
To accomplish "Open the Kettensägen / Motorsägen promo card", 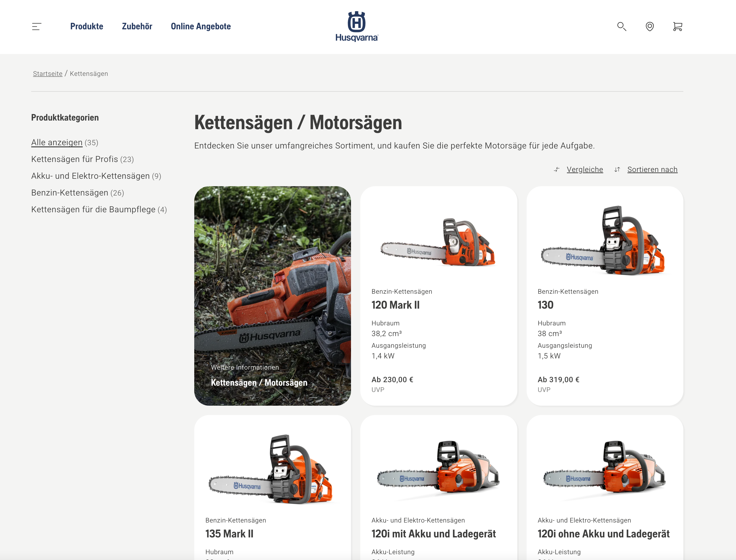I will click(273, 296).
